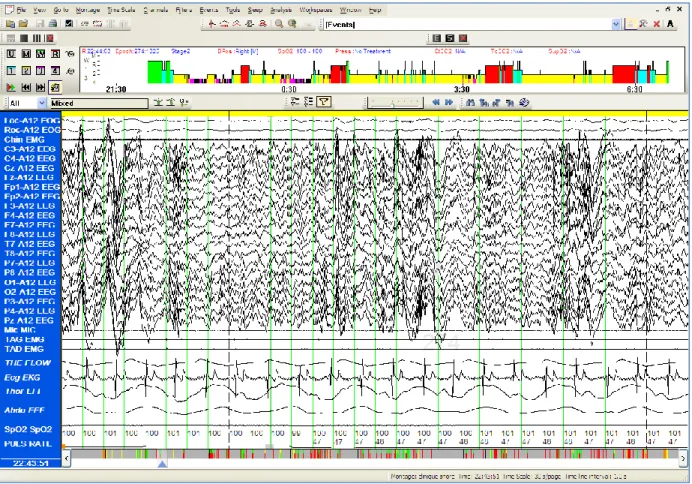This screenshot has height=484, width=692.
Task: Click the blue triangle position marker on timeline
Action: (162, 464)
